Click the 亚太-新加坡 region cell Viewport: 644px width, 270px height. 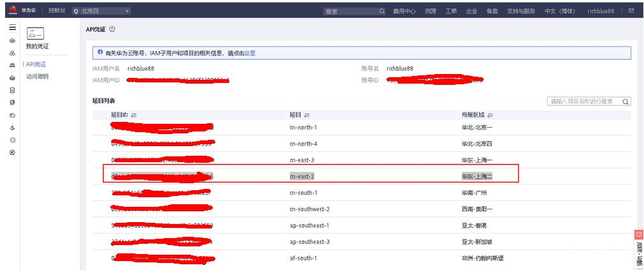(477, 242)
